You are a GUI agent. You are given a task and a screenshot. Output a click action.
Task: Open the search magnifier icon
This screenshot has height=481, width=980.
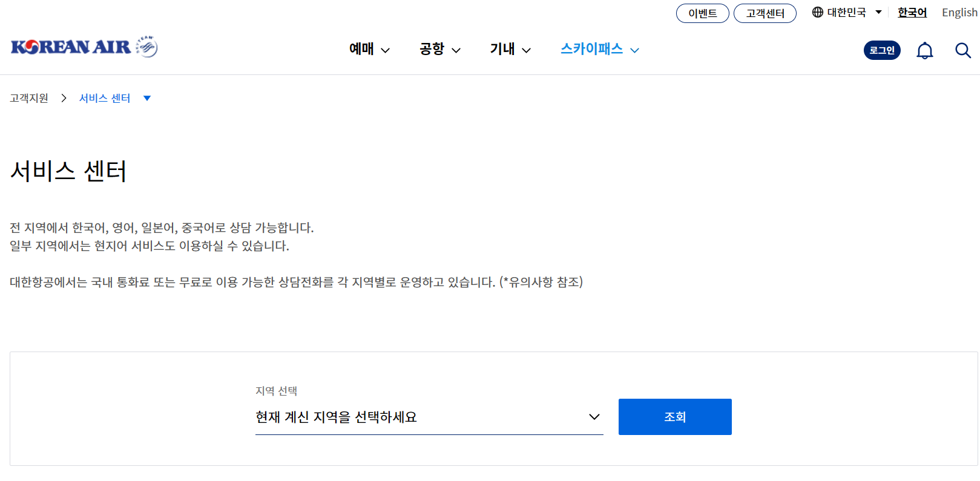pos(962,50)
